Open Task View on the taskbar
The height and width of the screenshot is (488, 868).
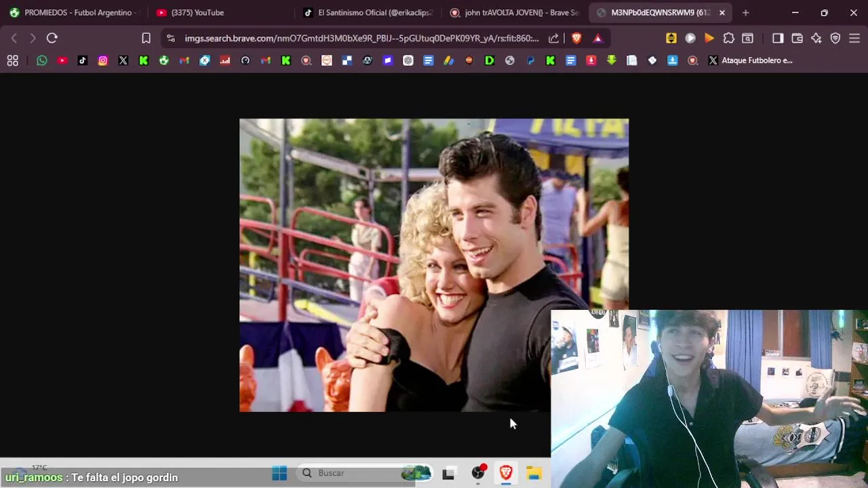[x=448, y=474]
